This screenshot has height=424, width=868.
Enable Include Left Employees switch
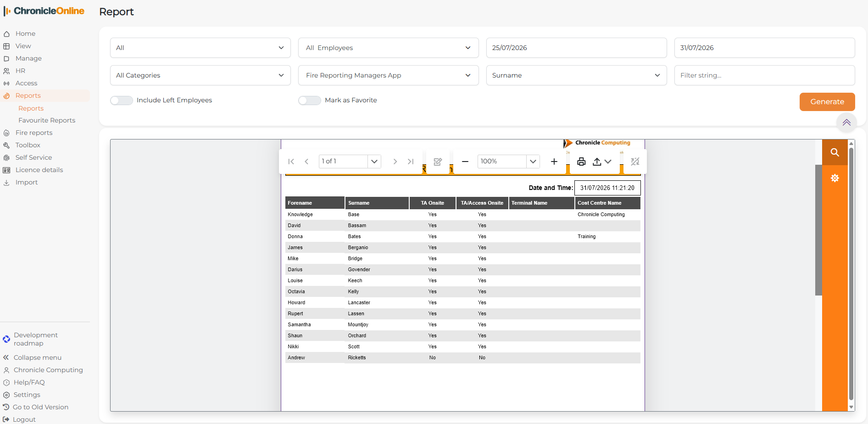pos(122,100)
